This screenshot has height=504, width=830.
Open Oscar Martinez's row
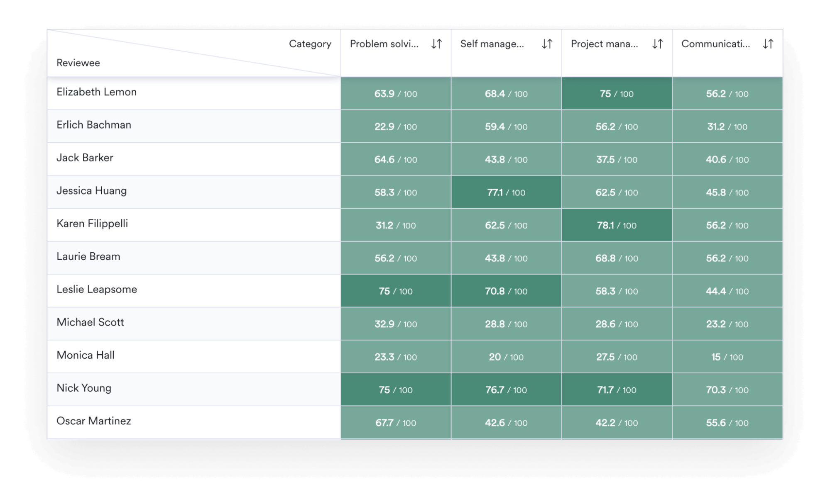pyautogui.click(x=93, y=421)
